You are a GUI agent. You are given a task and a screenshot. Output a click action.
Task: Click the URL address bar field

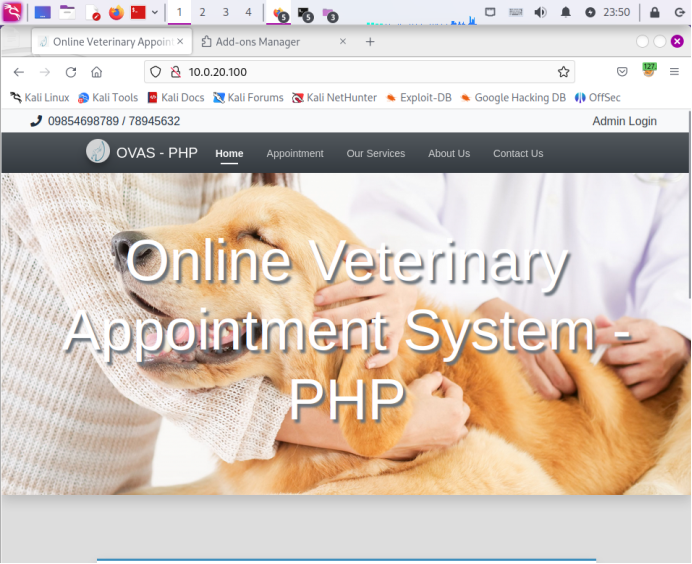pos(360,72)
